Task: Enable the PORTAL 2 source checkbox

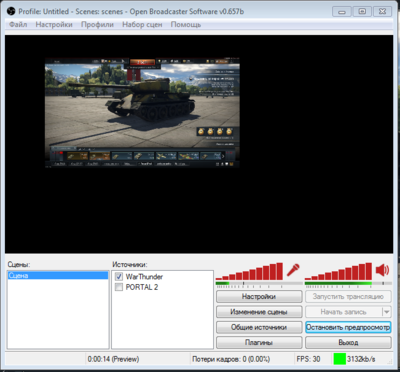Action: [119, 287]
